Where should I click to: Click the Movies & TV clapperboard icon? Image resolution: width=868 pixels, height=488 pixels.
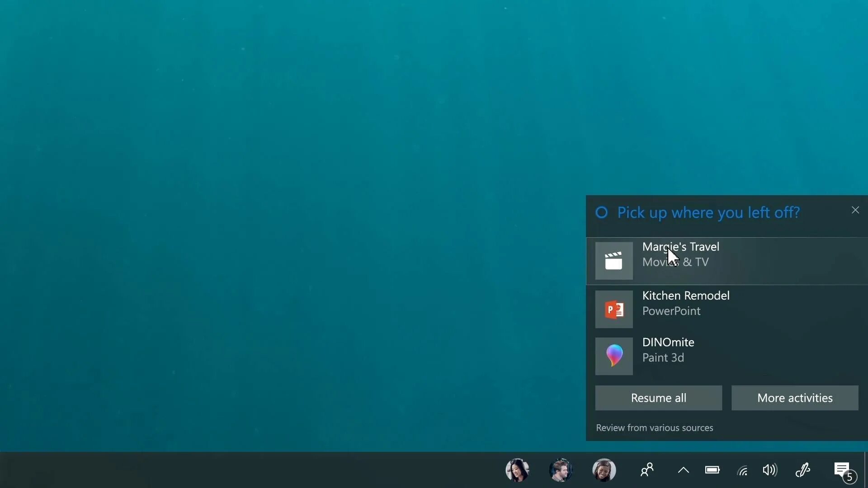(x=613, y=261)
